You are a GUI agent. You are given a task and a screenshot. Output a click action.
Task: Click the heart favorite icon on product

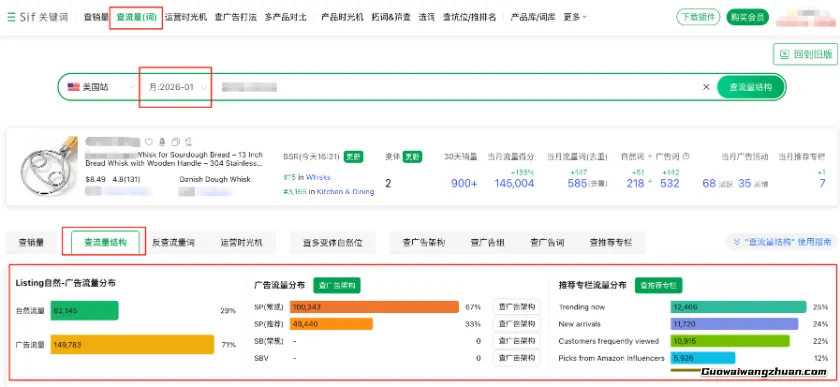coord(149,142)
